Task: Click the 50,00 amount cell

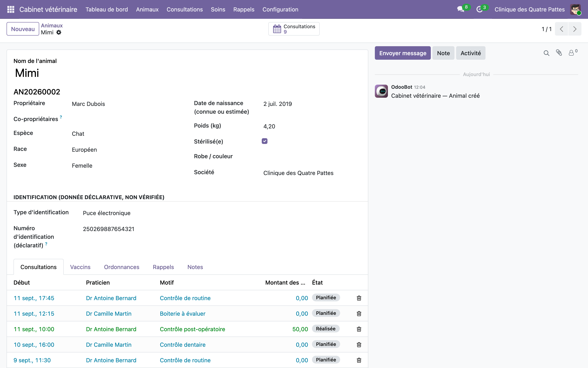Action: [300, 329]
